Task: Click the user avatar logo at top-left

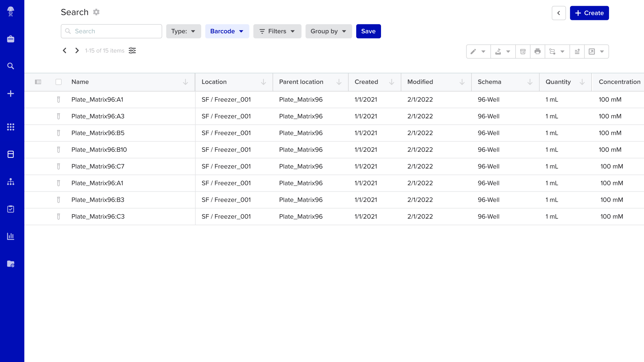Action: (x=11, y=12)
